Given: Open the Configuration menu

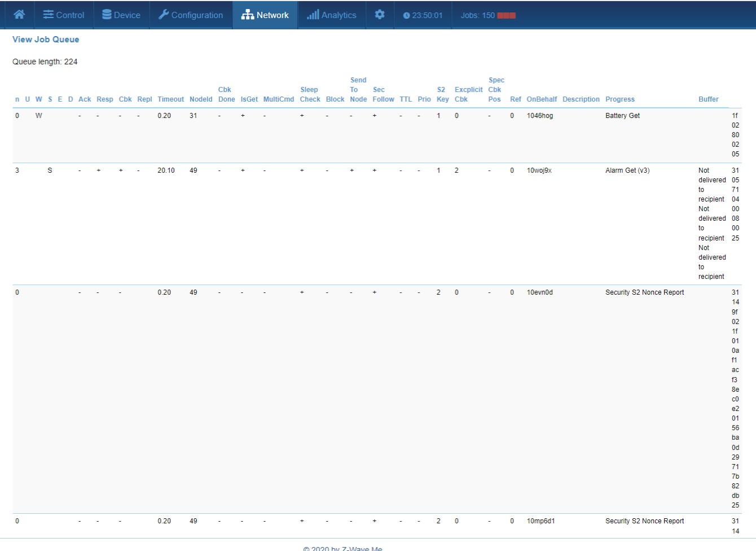Looking at the screenshot, I should [x=191, y=15].
